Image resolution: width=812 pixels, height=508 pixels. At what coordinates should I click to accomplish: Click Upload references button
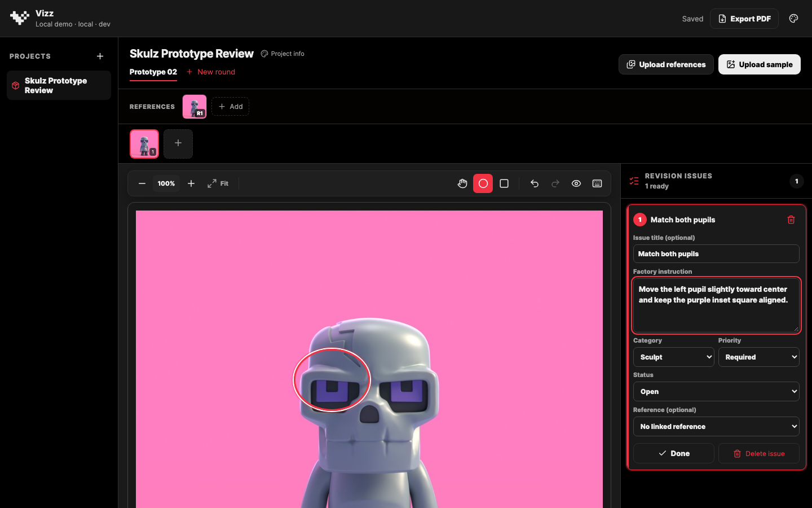click(666, 64)
